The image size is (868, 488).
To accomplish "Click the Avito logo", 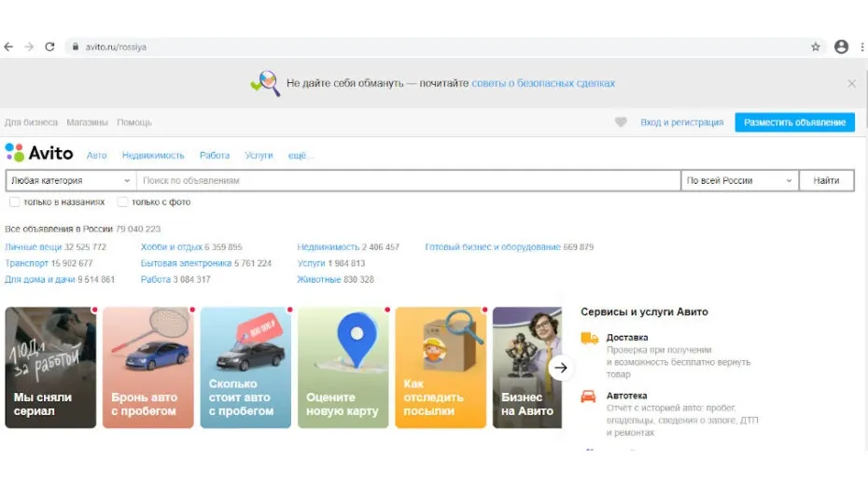I will (x=39, y=153).
